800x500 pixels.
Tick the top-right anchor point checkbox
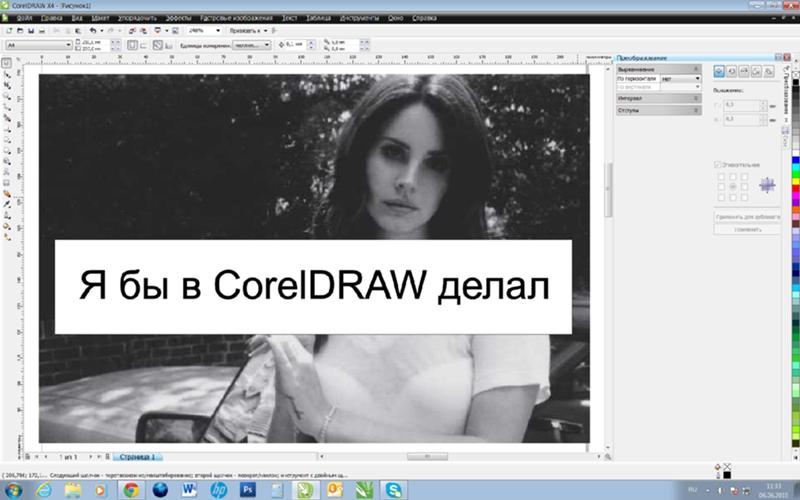(x=744, y=177)
